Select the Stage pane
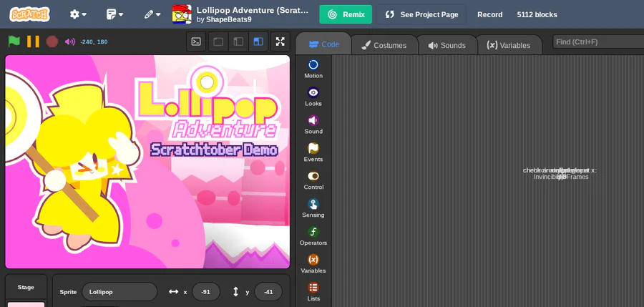 26,291
